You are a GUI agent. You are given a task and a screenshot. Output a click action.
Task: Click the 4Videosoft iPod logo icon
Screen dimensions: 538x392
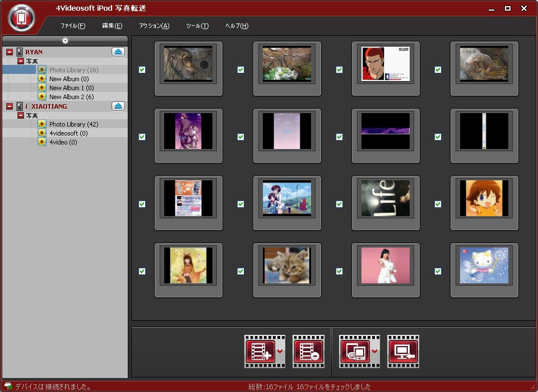pos(21,18)
